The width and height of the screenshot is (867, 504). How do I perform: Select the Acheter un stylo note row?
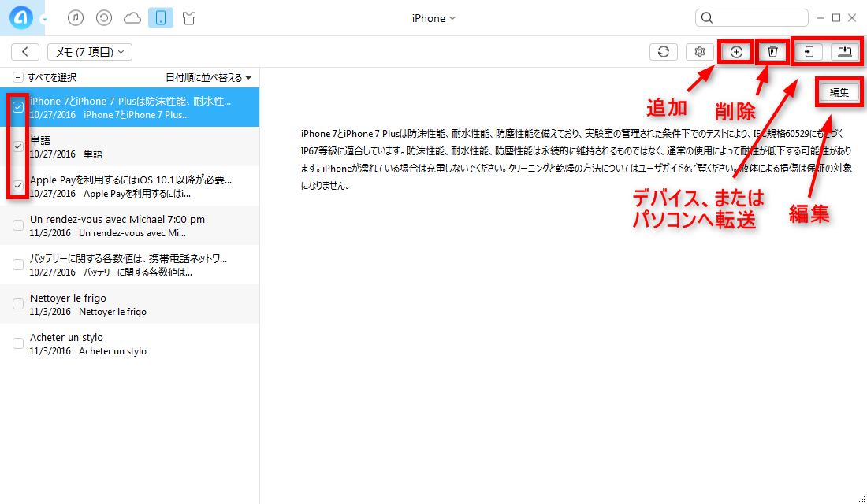(x=129, y=343)
